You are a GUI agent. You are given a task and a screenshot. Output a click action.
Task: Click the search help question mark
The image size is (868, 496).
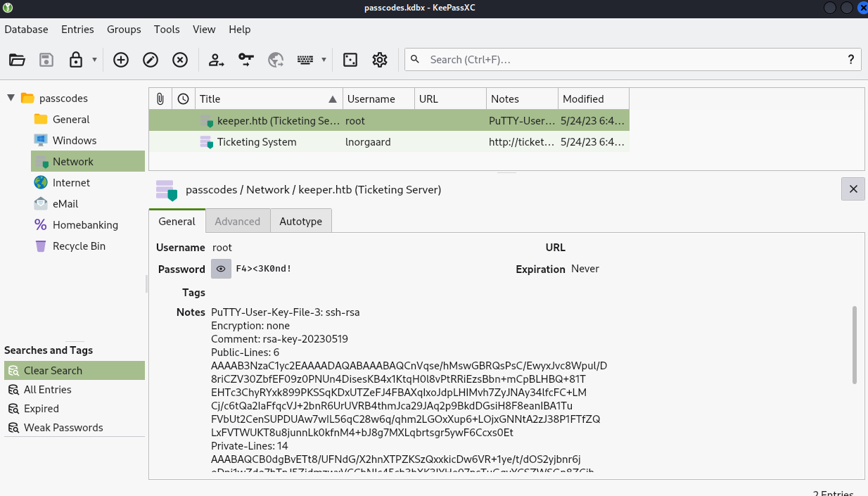click(x=851, y=60)
